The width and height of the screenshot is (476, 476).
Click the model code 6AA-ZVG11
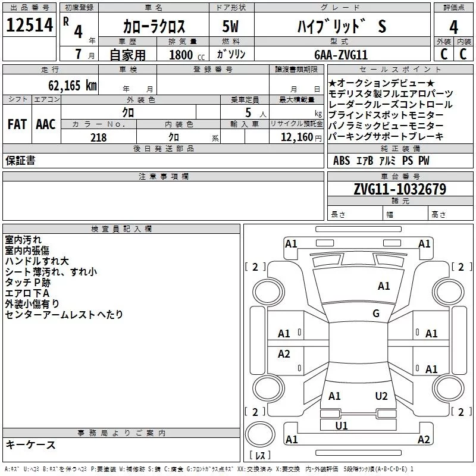click(341, 55)
